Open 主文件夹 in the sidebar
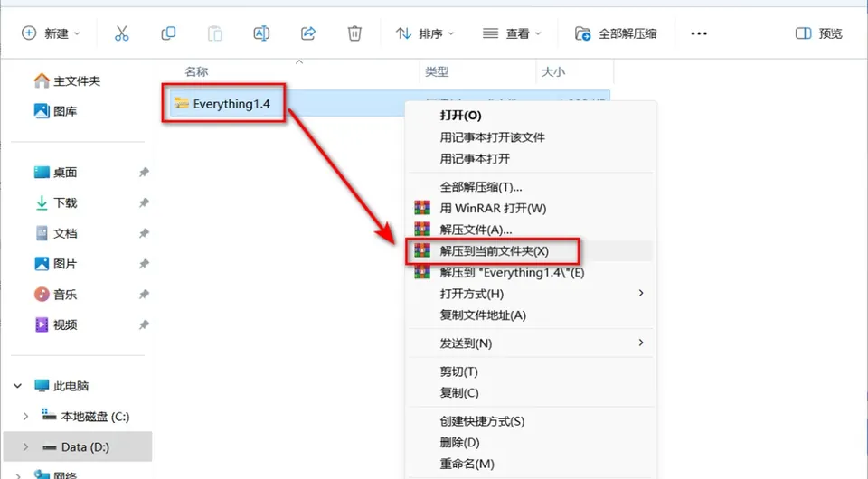 coord(68,81)
